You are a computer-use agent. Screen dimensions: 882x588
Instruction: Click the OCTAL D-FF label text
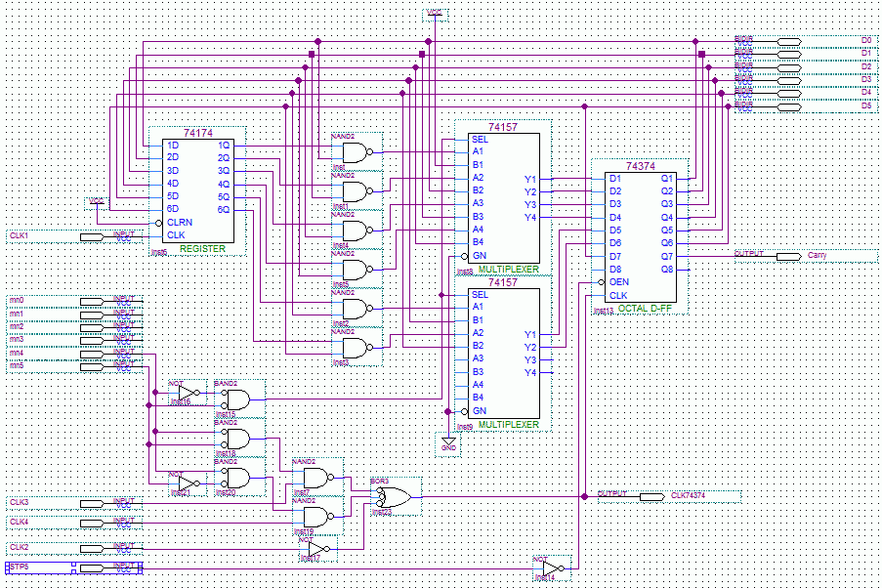[645, 309]
